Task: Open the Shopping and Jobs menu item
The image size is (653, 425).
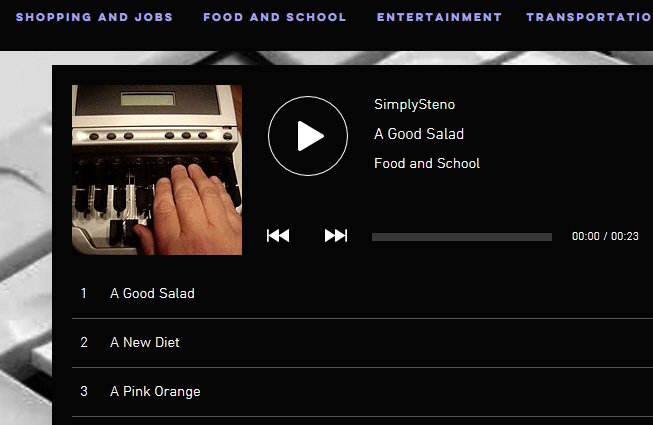Action: coord(94,17)
